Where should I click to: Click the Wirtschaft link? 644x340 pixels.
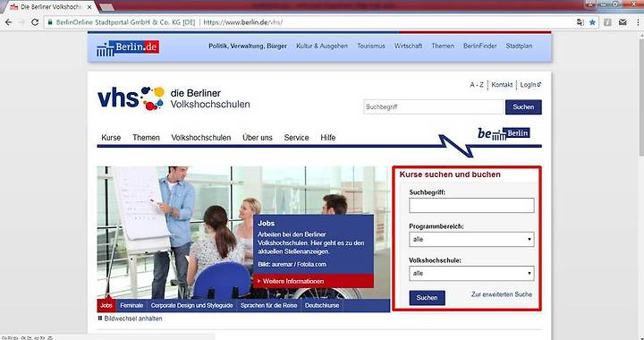point(408,46)
